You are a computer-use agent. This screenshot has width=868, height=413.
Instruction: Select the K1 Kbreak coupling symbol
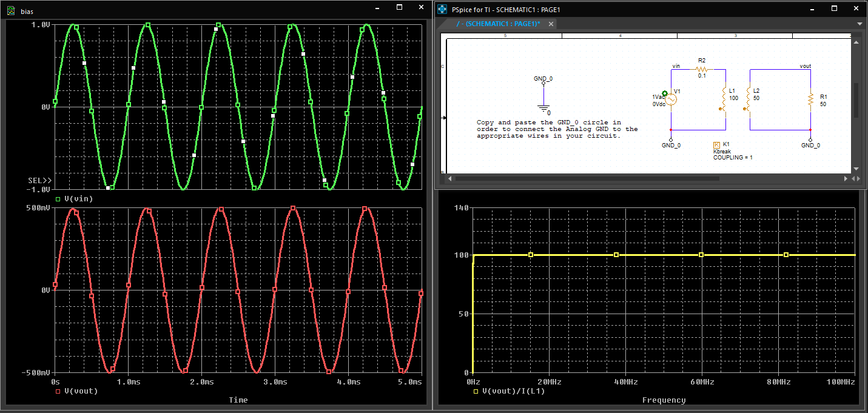click(716, 144)
